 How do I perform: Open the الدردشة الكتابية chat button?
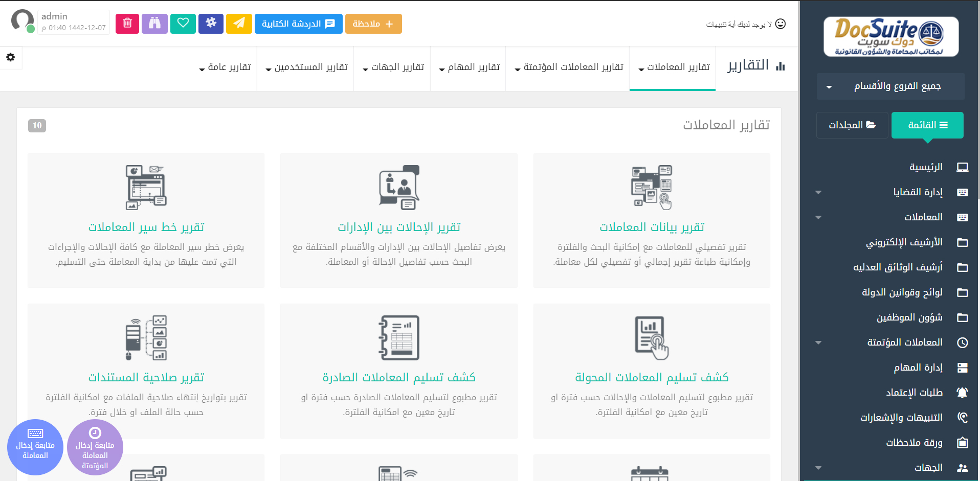coord(298,24)
